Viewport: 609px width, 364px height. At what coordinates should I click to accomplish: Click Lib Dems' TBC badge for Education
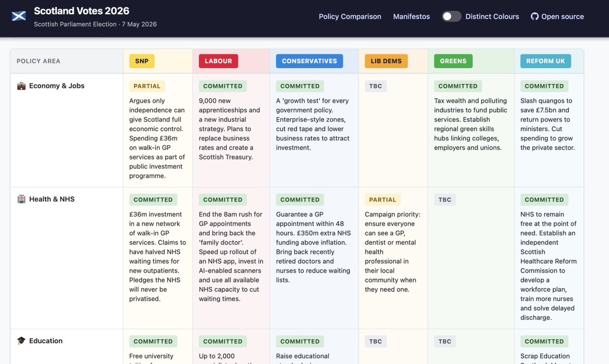(x=376, y=342)
